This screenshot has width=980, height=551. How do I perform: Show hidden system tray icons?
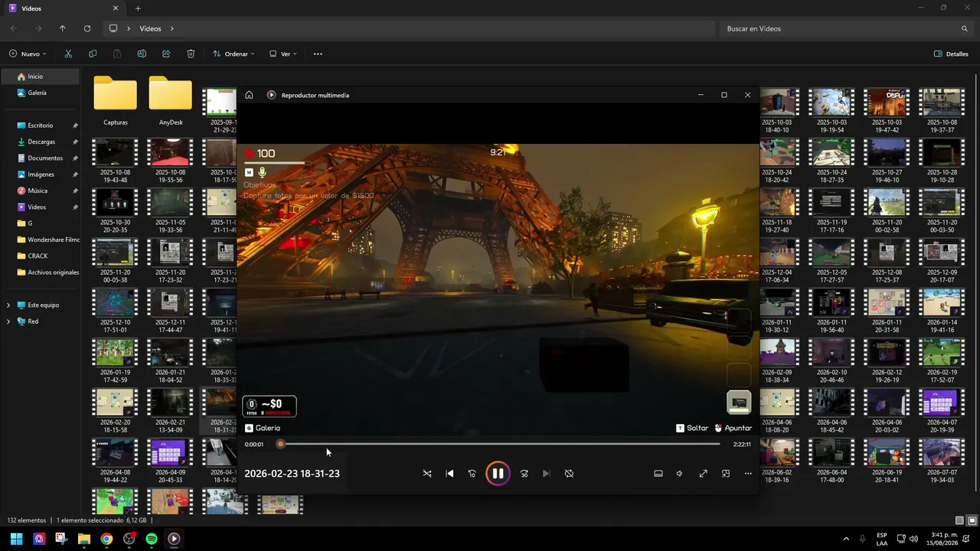coord(845,539)
